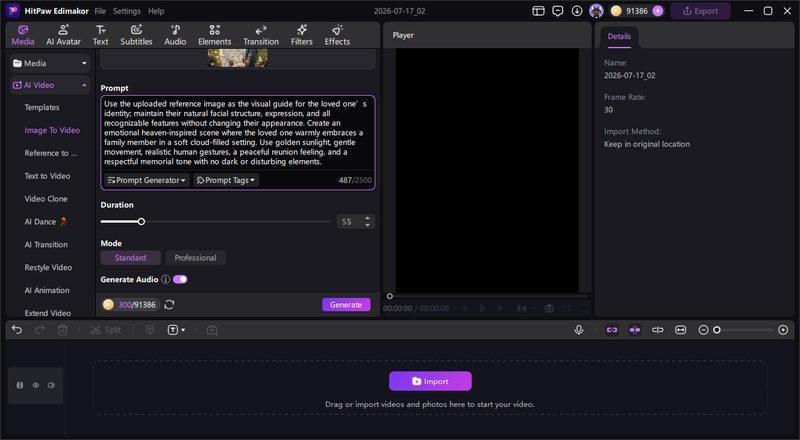This screenshot has width=800, height=440.
Task: Toggle track visibility eye icon
Action: pyautogui.click(x=36, y=385)
